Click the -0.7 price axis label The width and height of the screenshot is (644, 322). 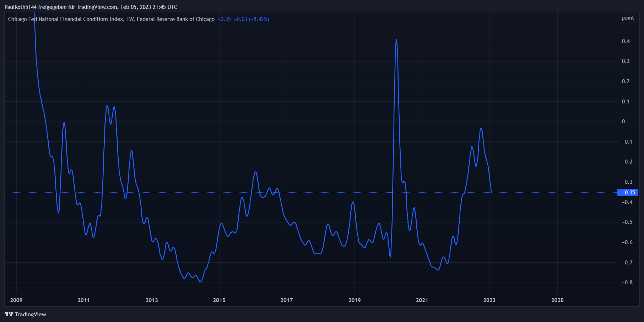[x=627, y=263]
